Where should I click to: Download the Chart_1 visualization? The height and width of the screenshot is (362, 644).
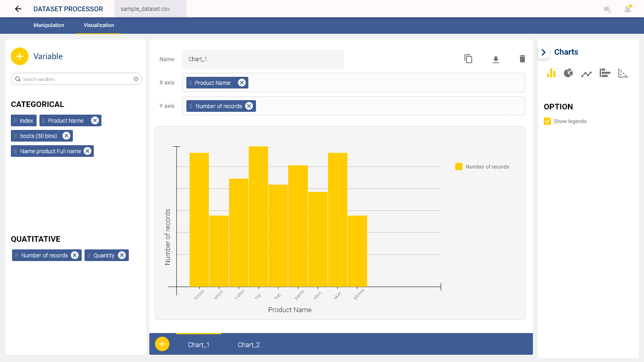[x=495, y=59]
